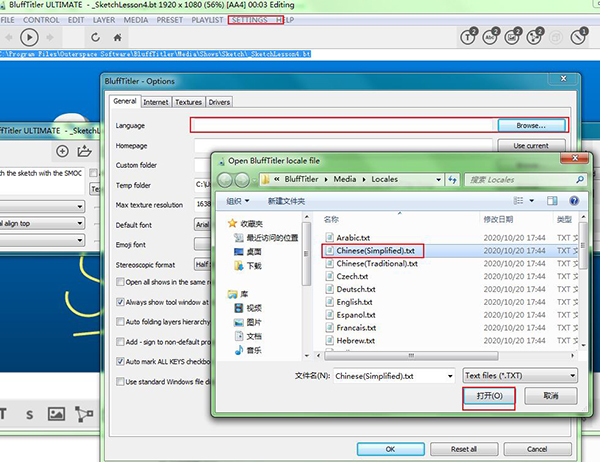Click the picture layer icon at top right
This screenshot has width=600, height=462.
512,37
